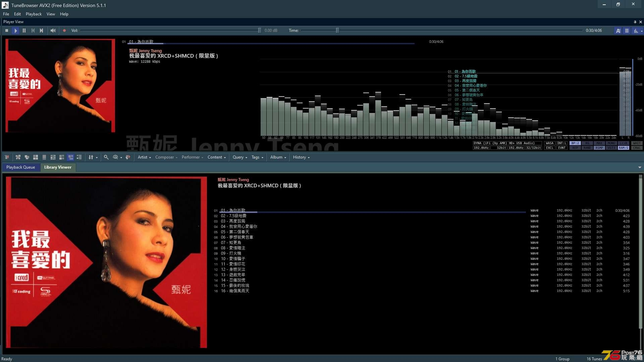Select track 05 in Library Viewer list

[422, 232]
